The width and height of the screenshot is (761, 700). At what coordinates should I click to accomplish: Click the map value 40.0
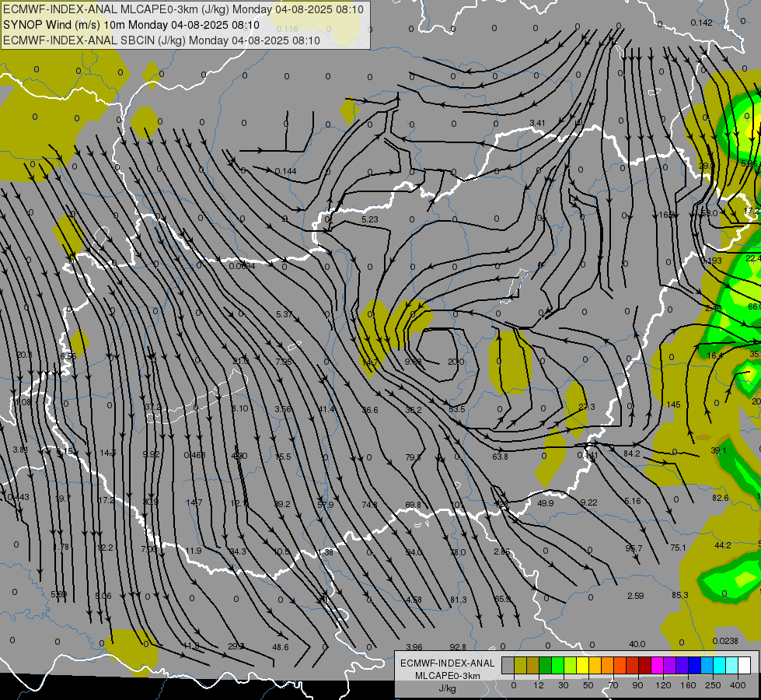[x=637, y=644]
